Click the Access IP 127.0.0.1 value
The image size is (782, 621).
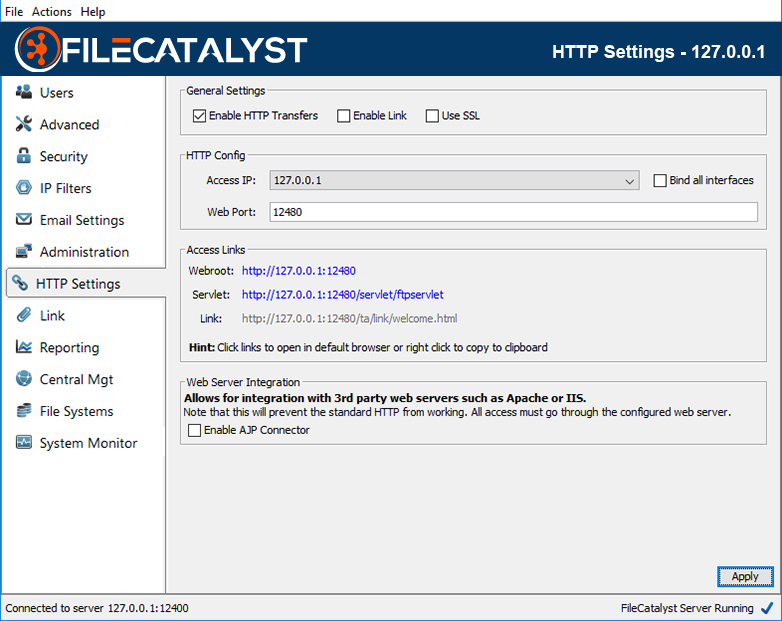tap(297, 181)
